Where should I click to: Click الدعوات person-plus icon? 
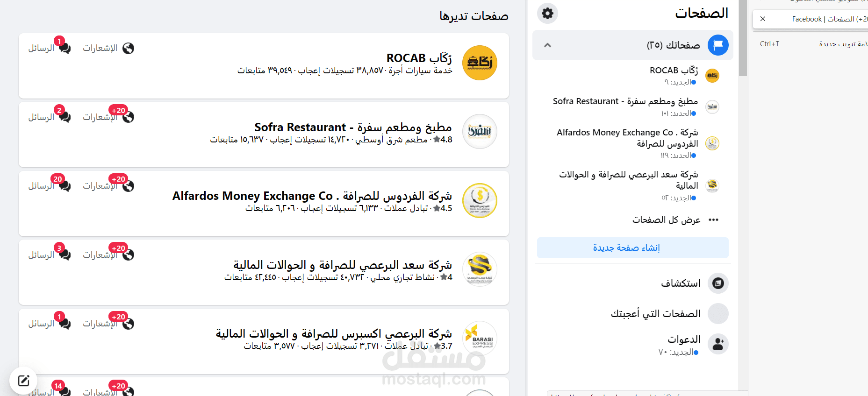(x=718, y=344)
